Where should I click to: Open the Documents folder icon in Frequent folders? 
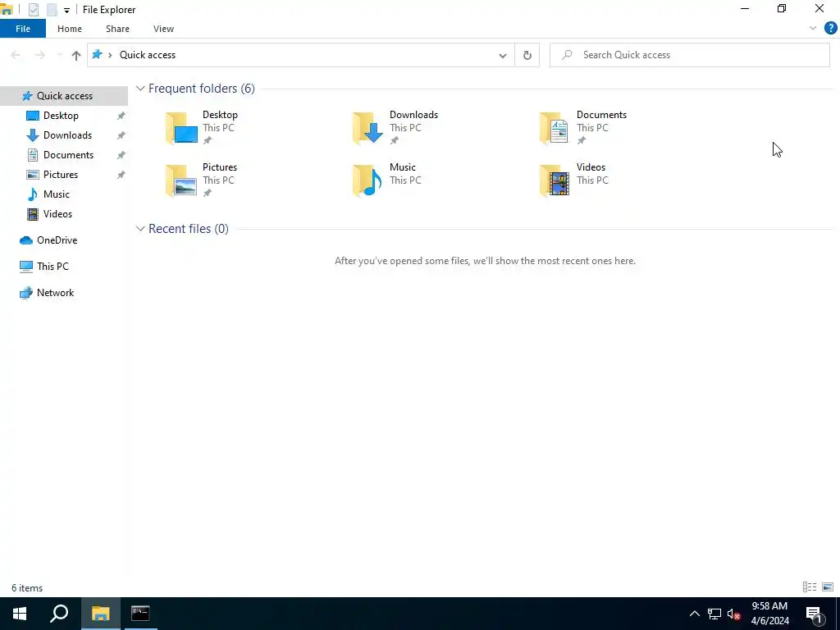pos(555,128)
